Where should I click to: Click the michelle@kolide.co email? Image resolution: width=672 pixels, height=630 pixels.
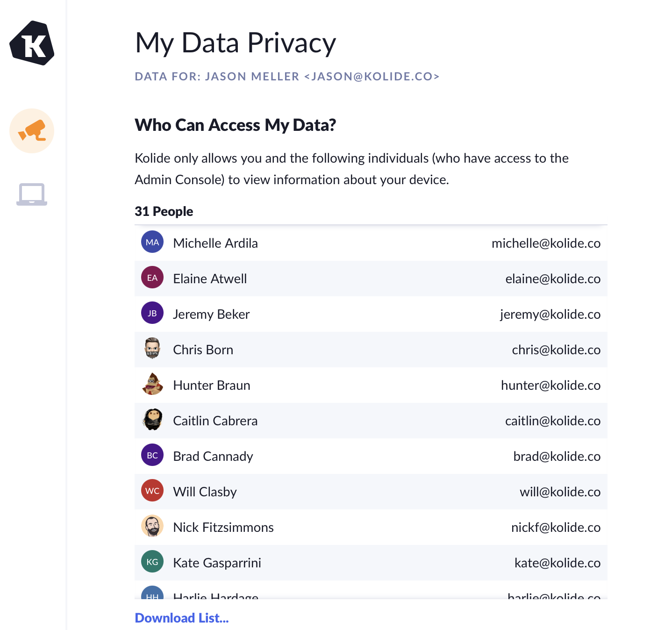[546, 243]
